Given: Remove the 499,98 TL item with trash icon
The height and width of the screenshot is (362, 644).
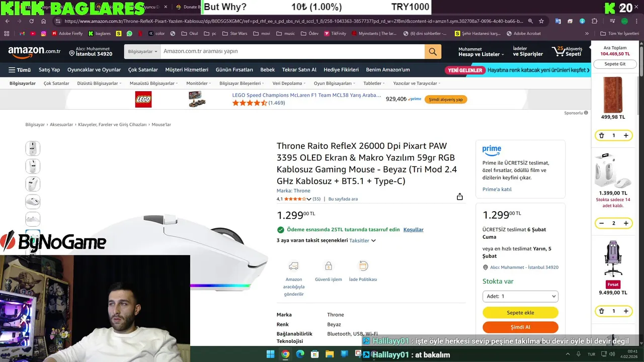Looking at the screenshot, I should tap(601, 135).
